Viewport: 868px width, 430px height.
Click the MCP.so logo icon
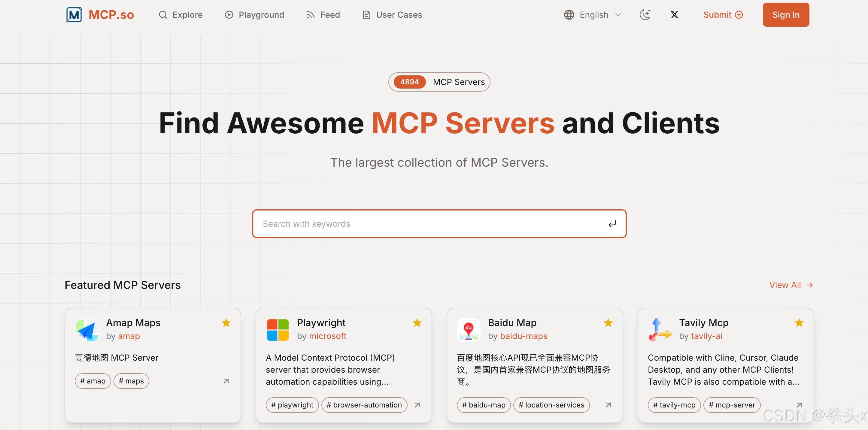click(x=74, y=15)
